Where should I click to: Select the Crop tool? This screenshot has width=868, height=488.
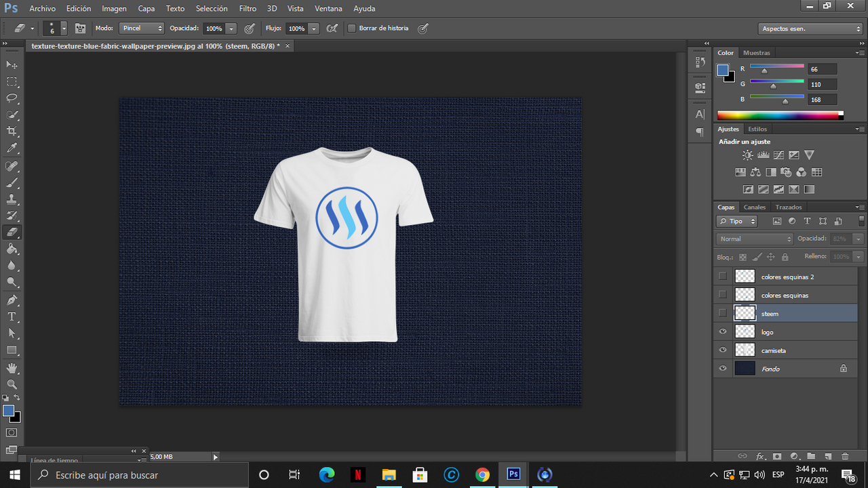12,131
